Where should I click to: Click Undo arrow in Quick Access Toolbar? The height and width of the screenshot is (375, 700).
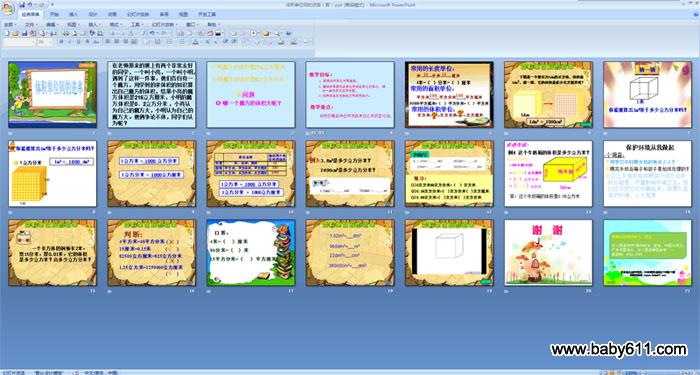(30, 4)
